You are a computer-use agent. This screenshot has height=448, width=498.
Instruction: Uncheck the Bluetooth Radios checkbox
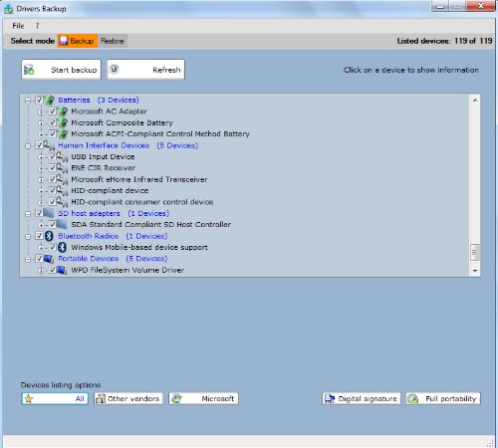39,236
